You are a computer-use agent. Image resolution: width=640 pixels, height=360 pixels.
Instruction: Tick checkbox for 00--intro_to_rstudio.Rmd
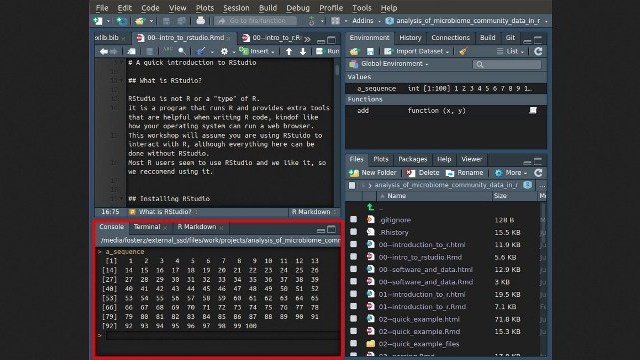pyautogui.click(x=353, y=257)
